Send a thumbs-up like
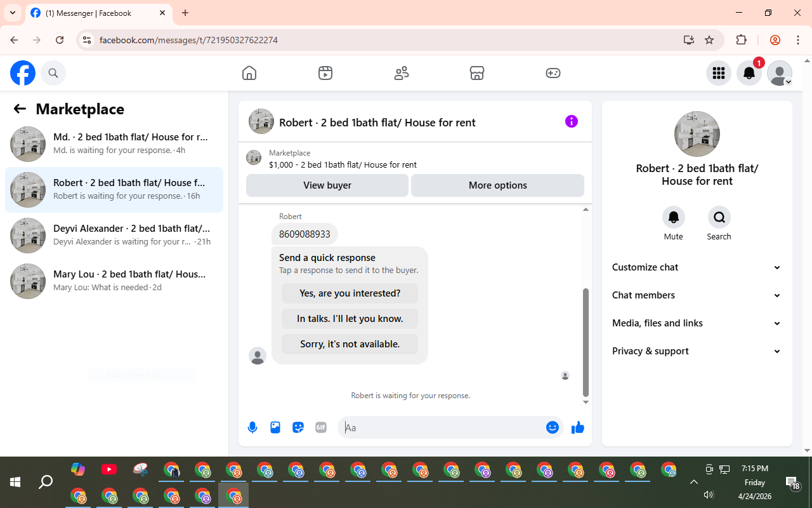Viewport: 812px width, 508px height. 578,427
